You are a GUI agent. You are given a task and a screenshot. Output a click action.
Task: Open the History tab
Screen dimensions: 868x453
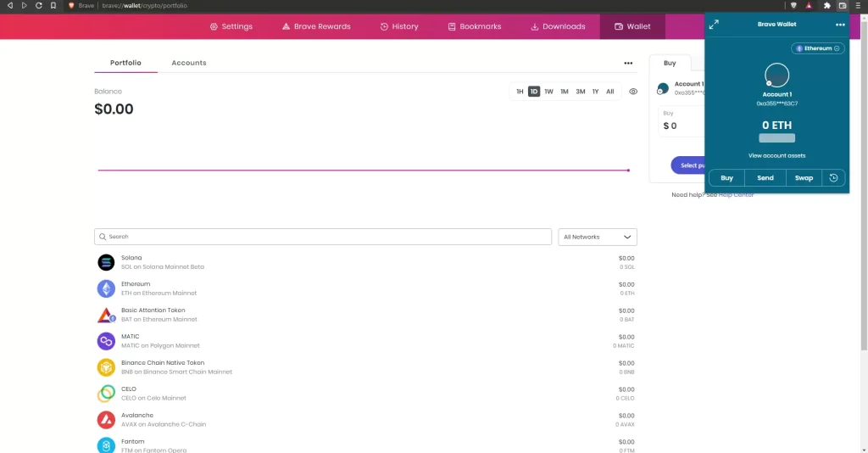(x=399, y=26)
